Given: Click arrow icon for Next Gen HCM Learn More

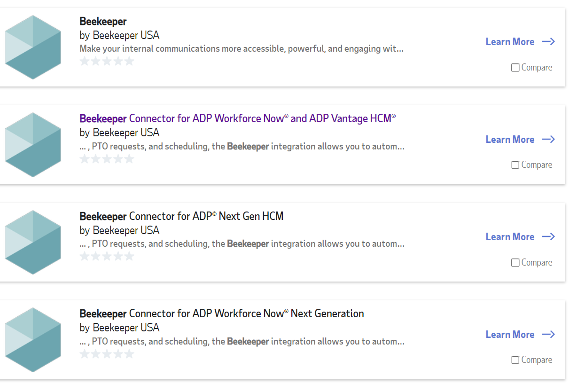Looking at the screenshot, I should (x=548, y=237).
